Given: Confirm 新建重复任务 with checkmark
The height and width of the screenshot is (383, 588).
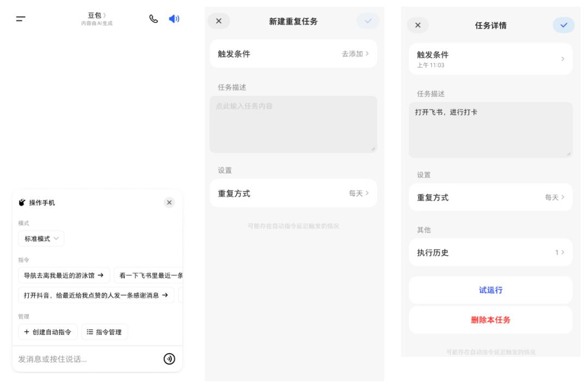Looking at the screenshot, I should point(368,21).
